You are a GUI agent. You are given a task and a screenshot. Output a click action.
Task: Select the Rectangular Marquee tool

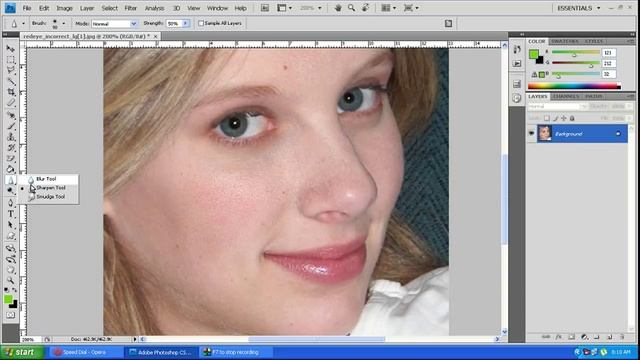click(11, 60)
